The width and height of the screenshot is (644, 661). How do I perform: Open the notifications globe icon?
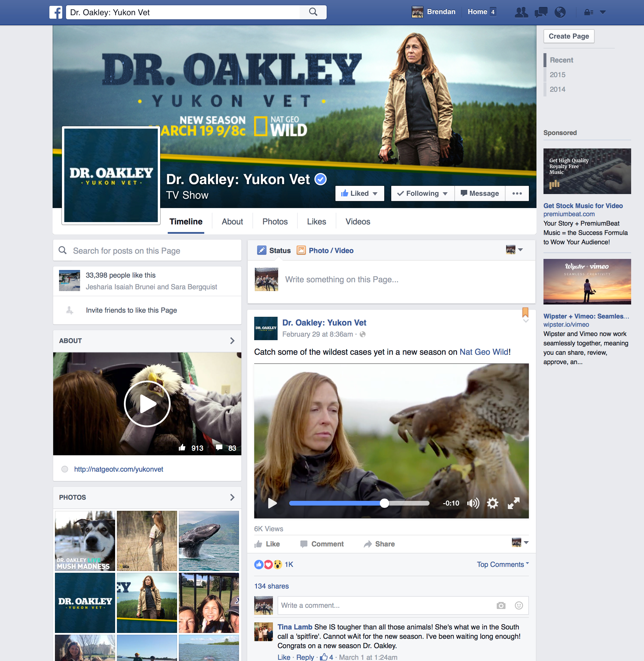(560, 12)
